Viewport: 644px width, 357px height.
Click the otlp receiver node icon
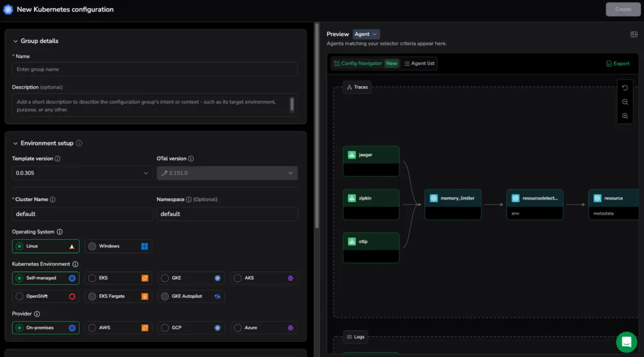[352, 241]
